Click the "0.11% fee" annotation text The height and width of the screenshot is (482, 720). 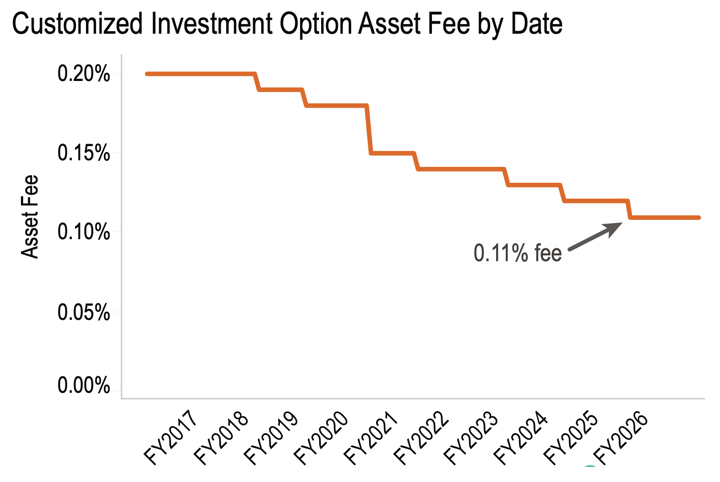coord(518,254)
